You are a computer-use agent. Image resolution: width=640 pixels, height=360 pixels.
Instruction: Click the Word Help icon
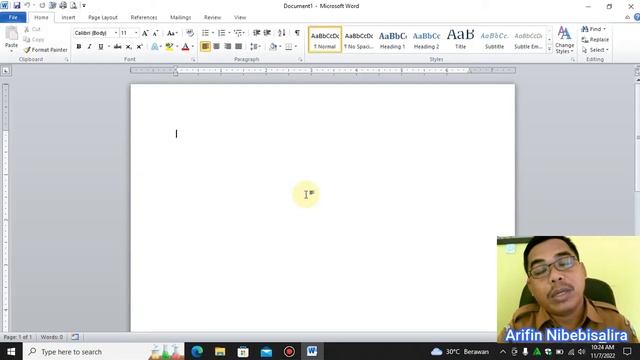pos(637,17)
